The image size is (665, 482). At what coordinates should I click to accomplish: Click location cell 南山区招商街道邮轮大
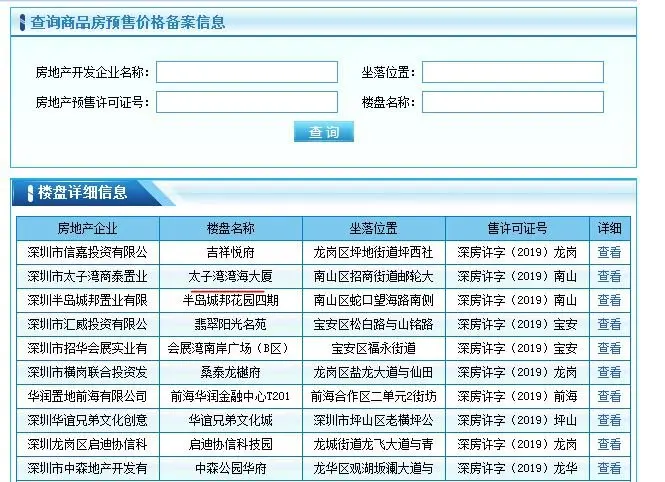(x=374, y=276)
